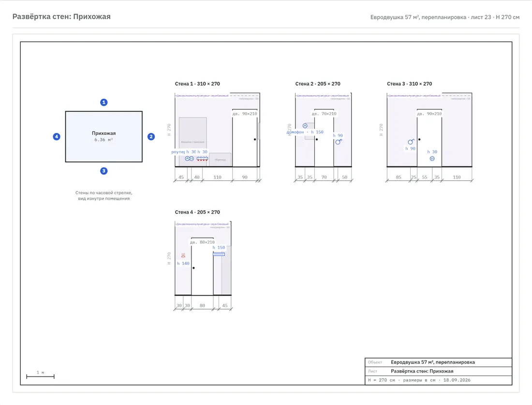The height and width of the screenshot is (405, 532).
Task: Select the light switch symbol on Стена 2
Action: coord(339,142)
